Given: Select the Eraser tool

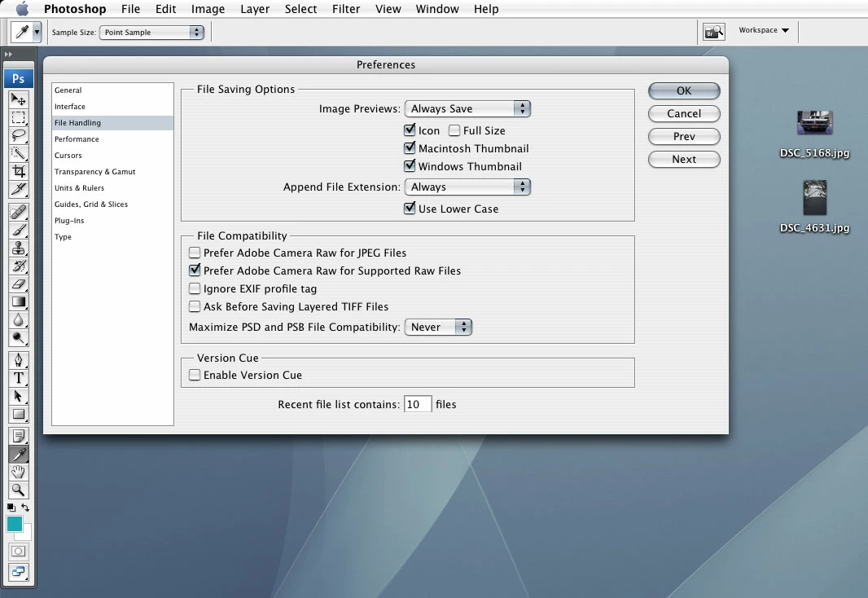Looking at the screenshot, I should pos(18,284).
